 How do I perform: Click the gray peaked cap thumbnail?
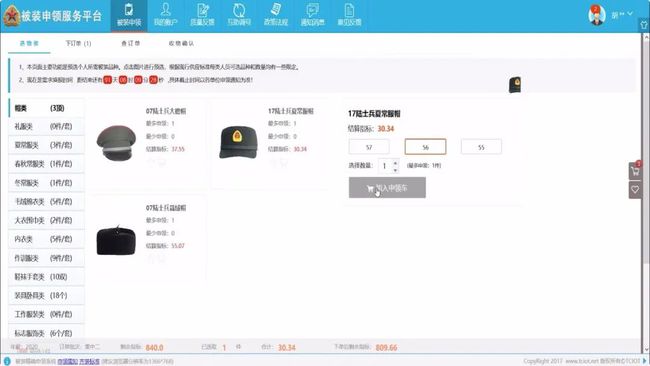pos(116,143)
